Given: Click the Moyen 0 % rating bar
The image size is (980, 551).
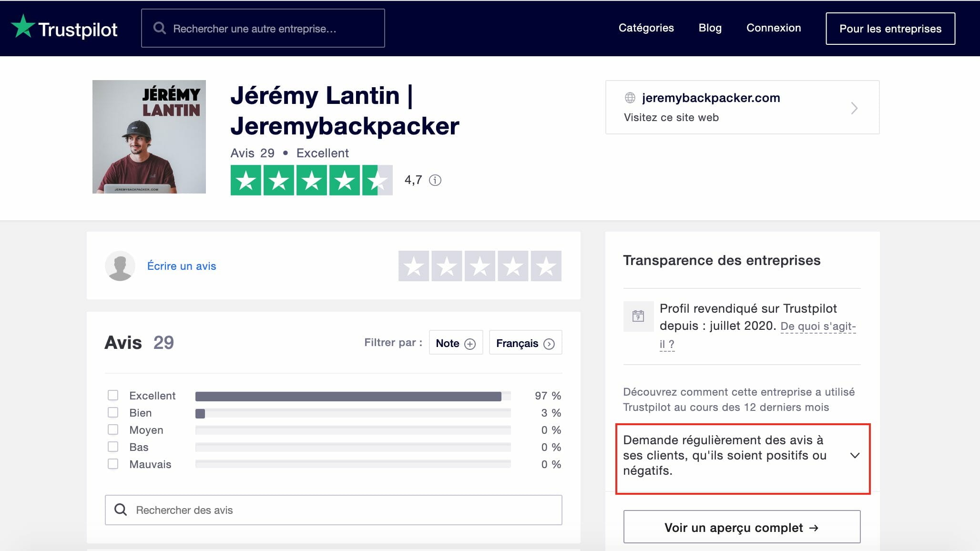Looking at the screenshot, I should click(353, 430).
